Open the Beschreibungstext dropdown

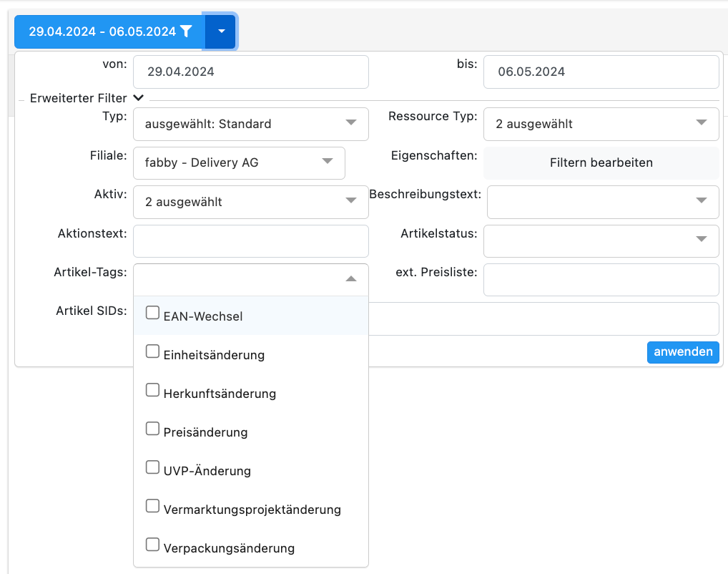602,202
